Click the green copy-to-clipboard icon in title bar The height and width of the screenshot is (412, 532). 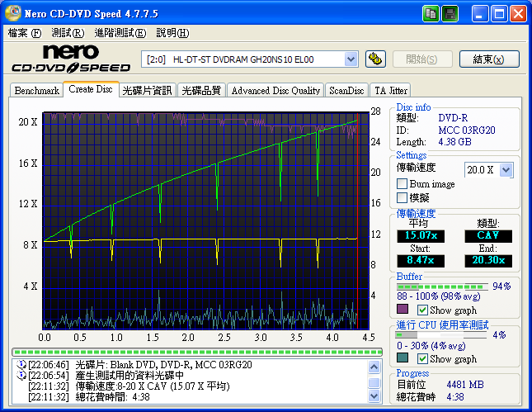point(431,14)
